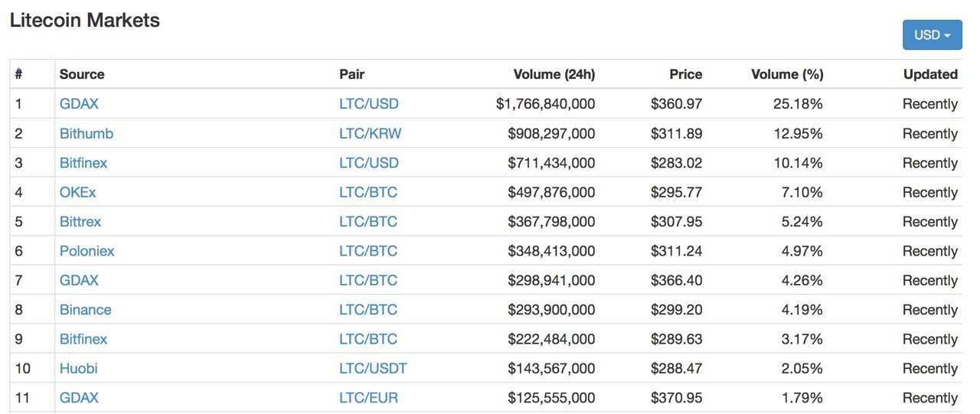Viewport: 980px width, 414px height.
Task: Open GDAX source in row 1
Action: [x=79, y=104]
